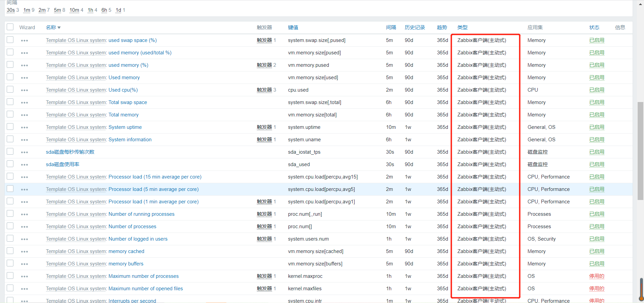Viewport: 644px width, 303px height.
Task: Open the wizard dots for Total swap space row
Action: 24,102
